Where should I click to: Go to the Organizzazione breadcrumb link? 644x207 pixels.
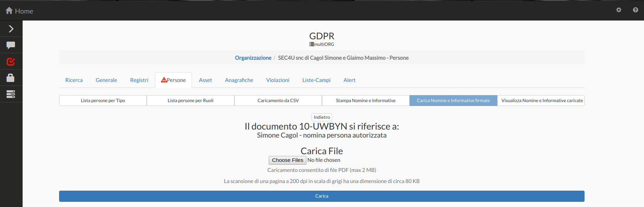[253, 58]
